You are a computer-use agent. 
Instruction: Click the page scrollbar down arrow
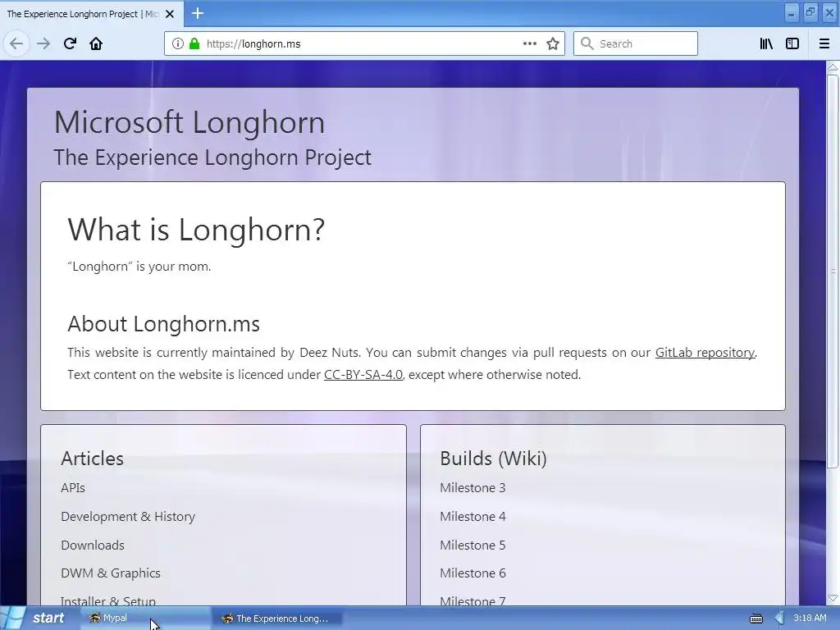tap(833, 598)
